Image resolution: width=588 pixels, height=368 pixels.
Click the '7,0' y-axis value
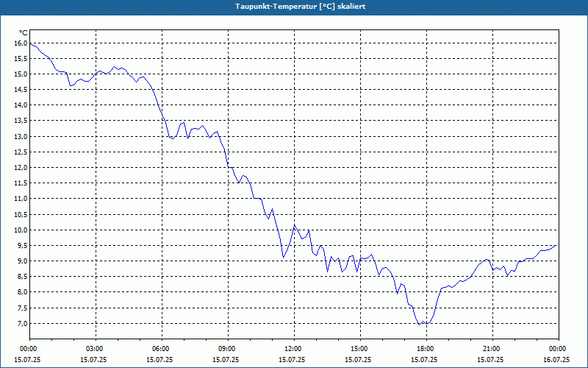pos(23,324)
